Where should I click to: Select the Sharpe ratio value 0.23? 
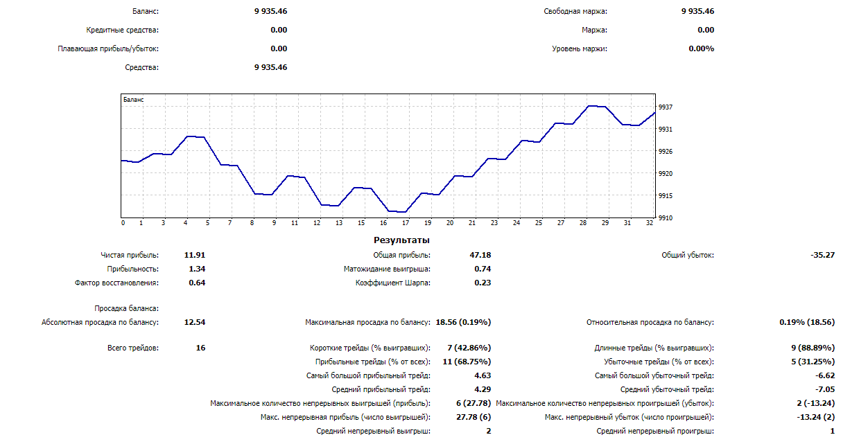[483, 283]
